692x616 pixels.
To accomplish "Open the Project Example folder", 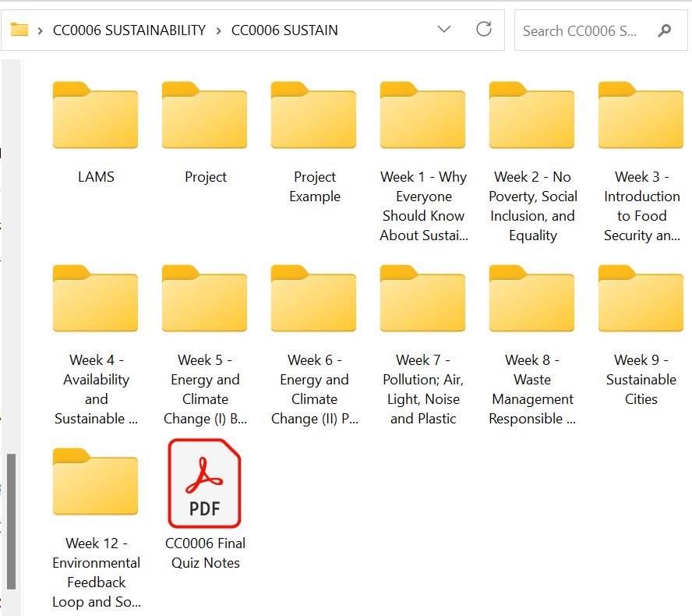I will 313,115.
